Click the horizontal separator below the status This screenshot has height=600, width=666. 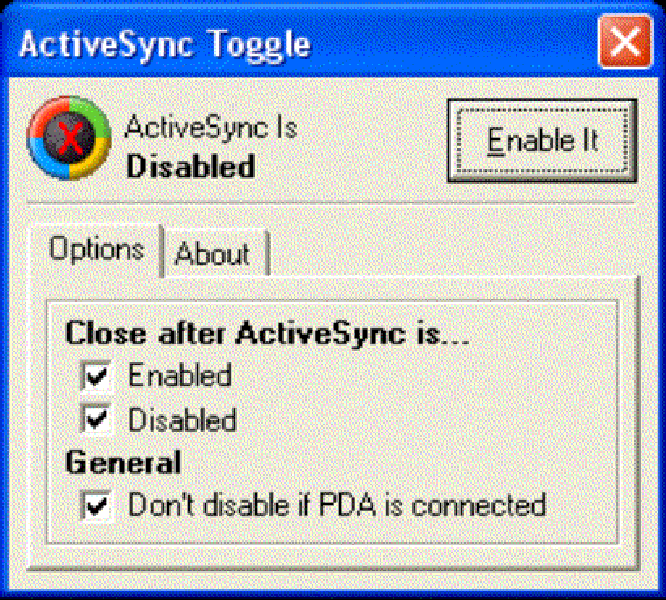pos(331,203)
